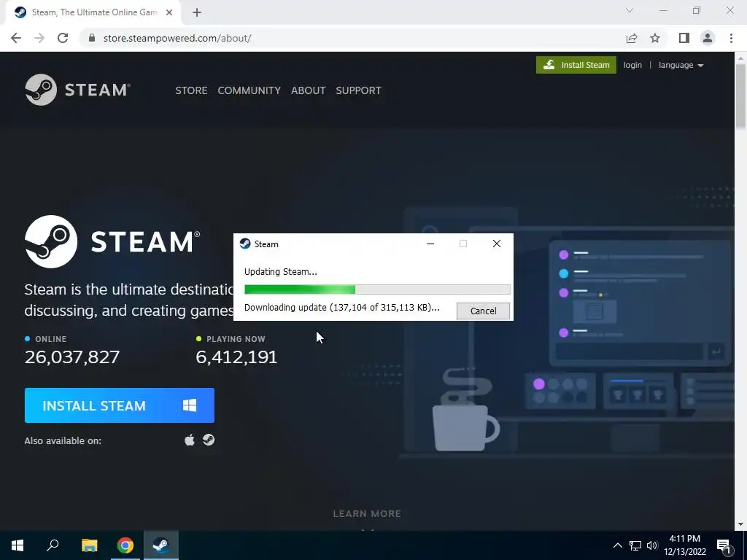Click the ONLINE count 26,037,827
This screenshot has height=560, width=747.
pyautogui.click(x=72, y=357)
